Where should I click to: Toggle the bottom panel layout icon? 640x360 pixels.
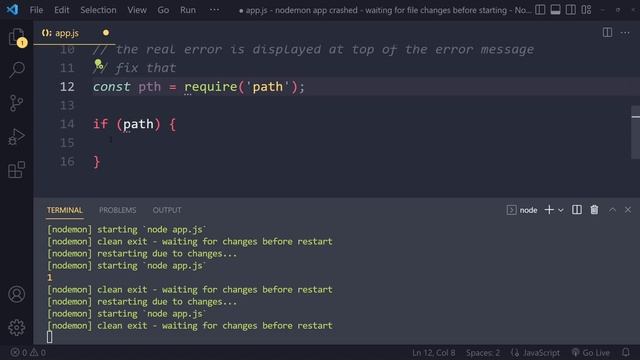[x=556, y=9]
